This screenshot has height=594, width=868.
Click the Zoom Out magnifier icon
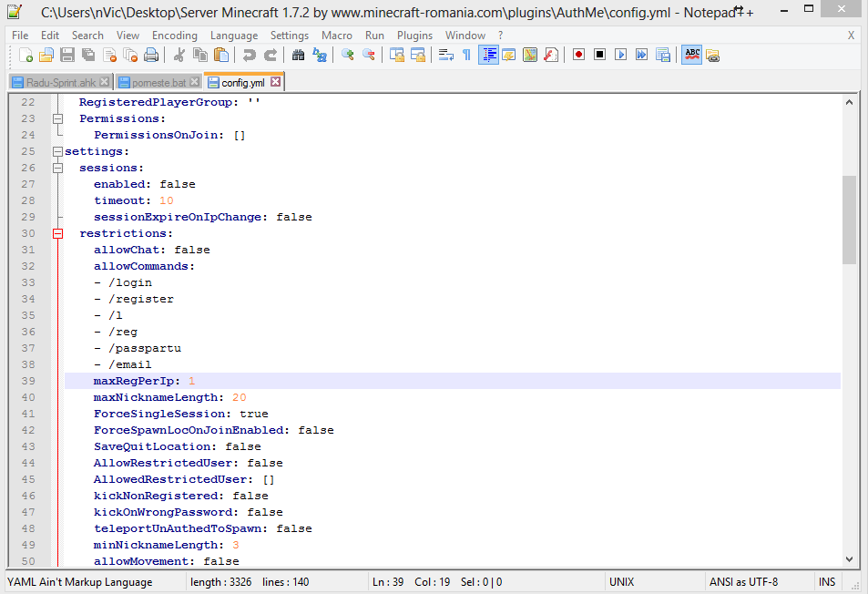[x=369, y=55]
